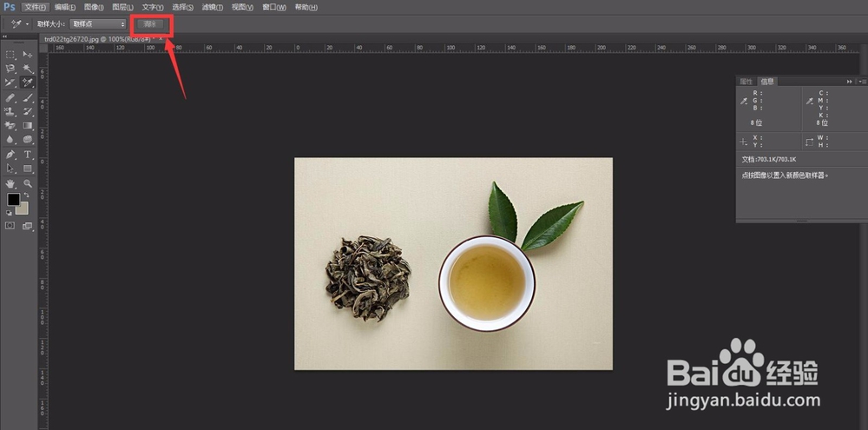Open the 帮助(H) menu
Screen dimensions: 868x430
point(306,7)
